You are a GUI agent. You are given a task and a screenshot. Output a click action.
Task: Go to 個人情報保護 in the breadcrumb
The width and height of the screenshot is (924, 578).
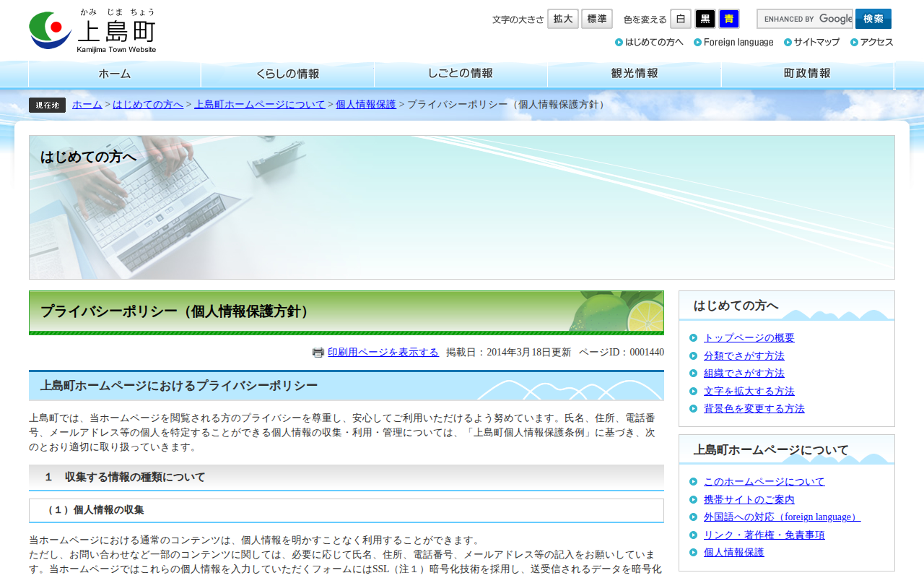point(366,105)
